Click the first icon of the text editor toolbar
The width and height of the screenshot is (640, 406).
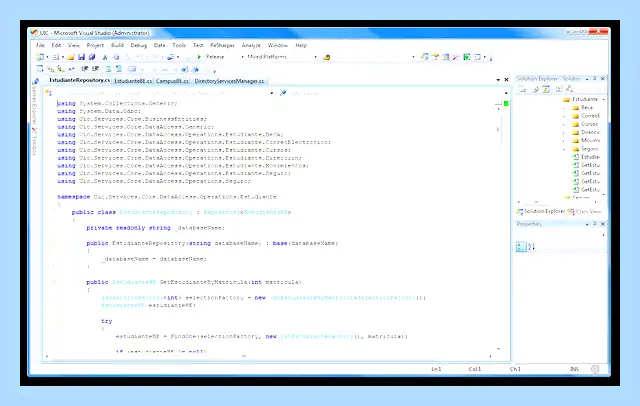tap(40, 69)
